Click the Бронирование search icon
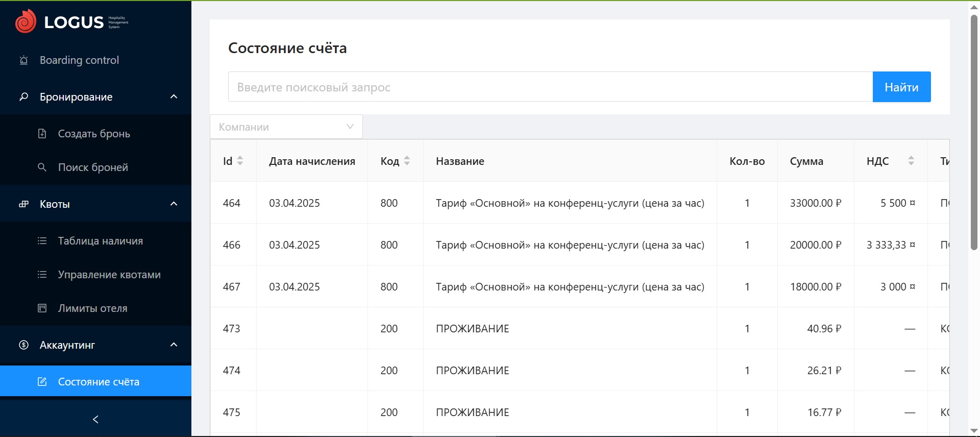Viewport: 980px width, 437px height. click(x=23, y=97)
